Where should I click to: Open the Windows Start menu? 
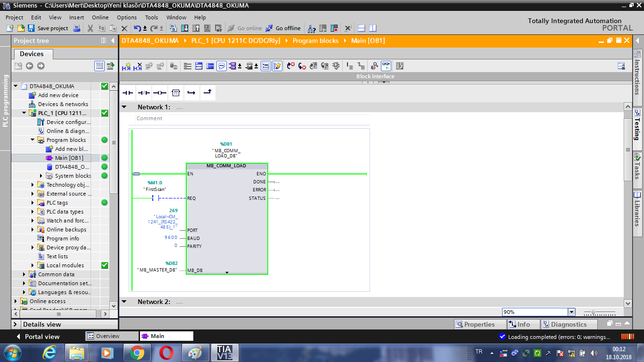[12, 353]
